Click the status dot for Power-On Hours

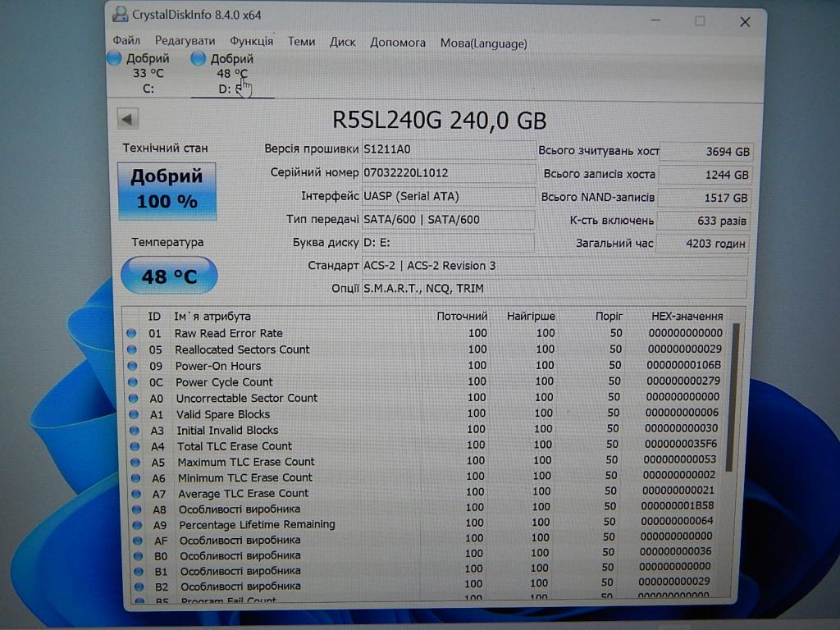click(132, 366)
